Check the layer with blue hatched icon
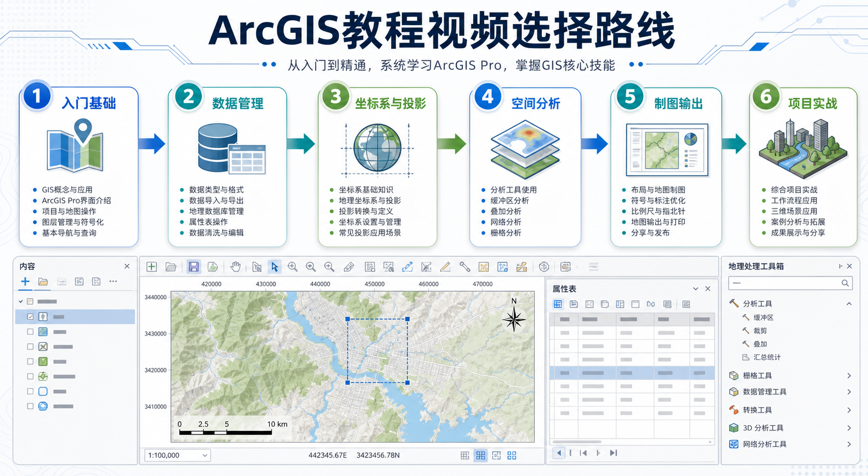The height and width of the screenshot is (476, 868). [30, 332]
